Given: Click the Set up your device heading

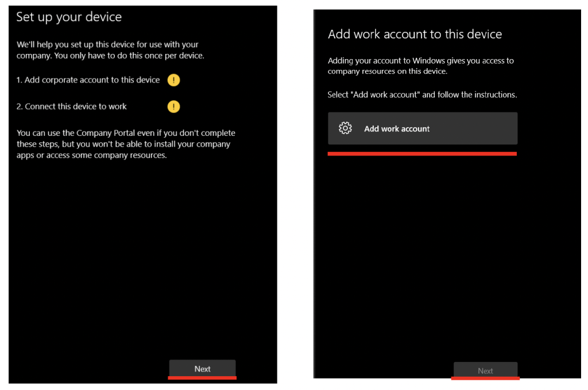Looking at the screenshot, I should click(69, 17).
